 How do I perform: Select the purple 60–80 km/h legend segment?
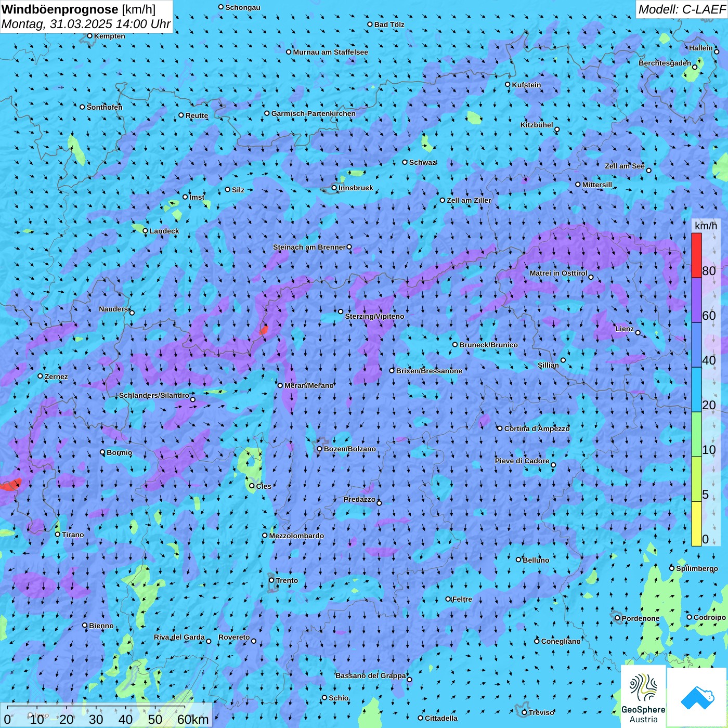coord(696,301)
